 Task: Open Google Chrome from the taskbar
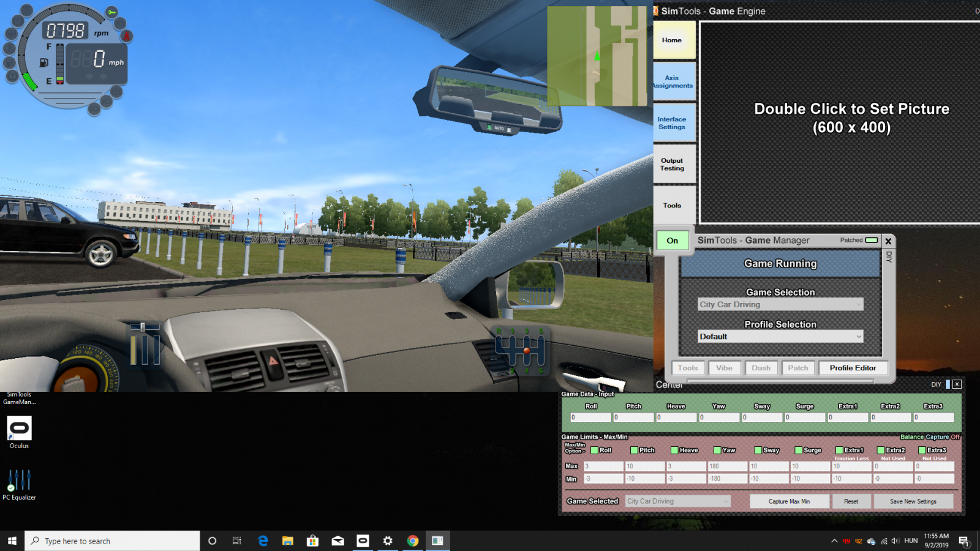413,541
